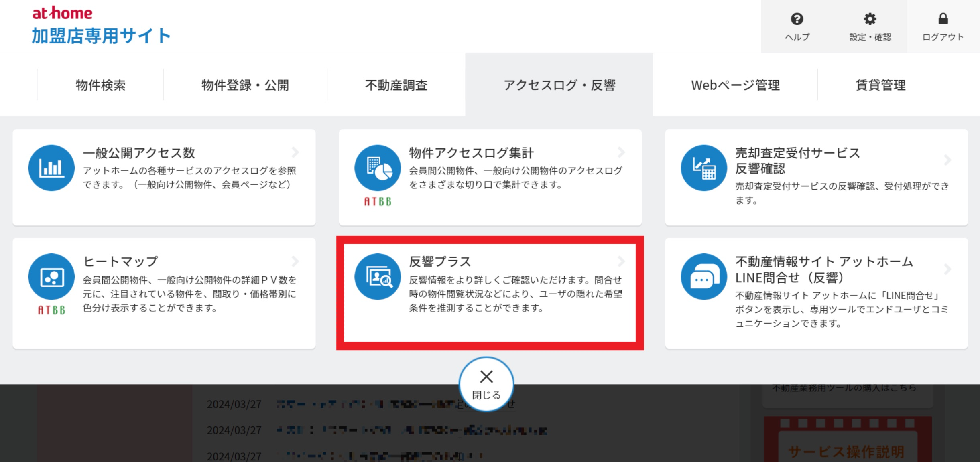The image size is (980, 462).
Task: Click the Help question mark icon
Action: [797, 19]
